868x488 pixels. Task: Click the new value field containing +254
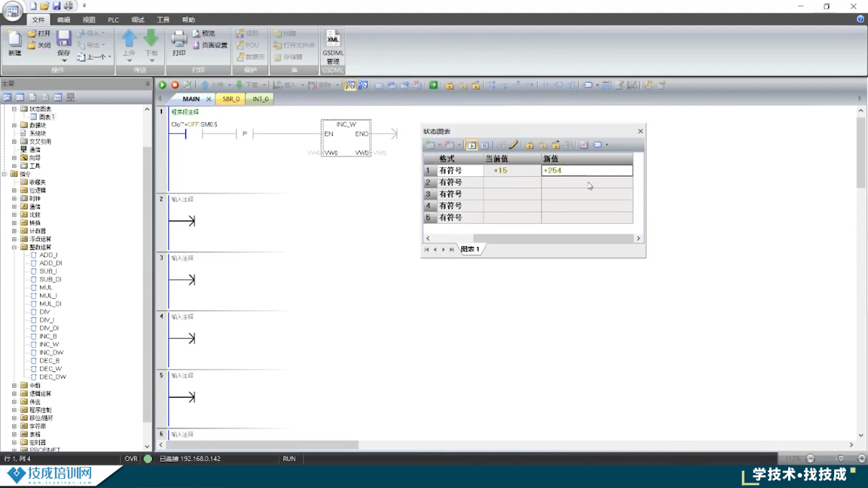tap(586, 171)
